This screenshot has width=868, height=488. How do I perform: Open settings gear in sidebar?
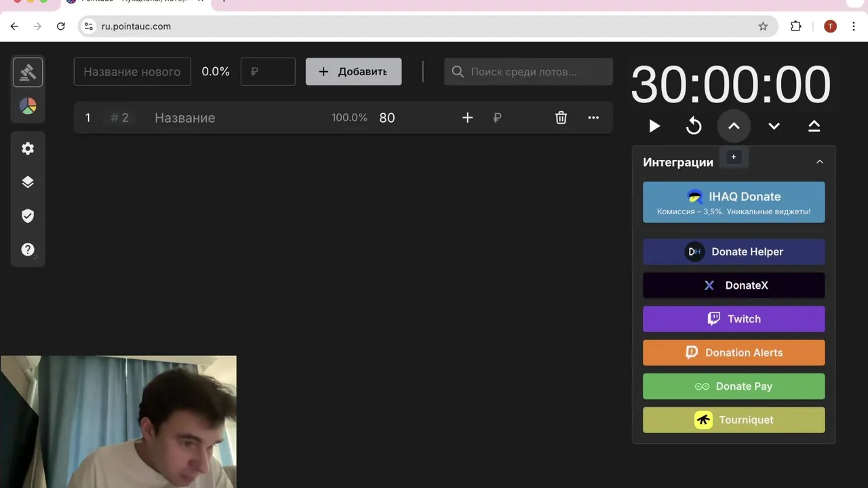tap(28, 148)
